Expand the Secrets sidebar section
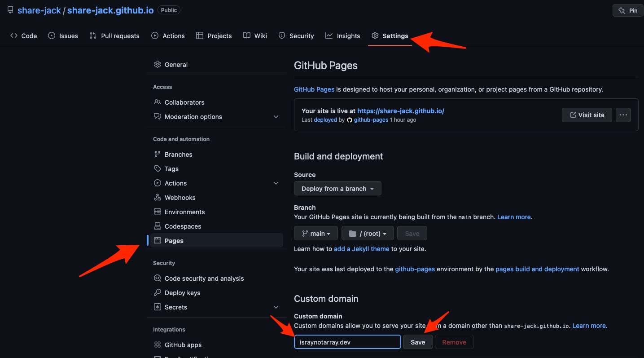This screenshot has height=358, width=644. (276, 307)
